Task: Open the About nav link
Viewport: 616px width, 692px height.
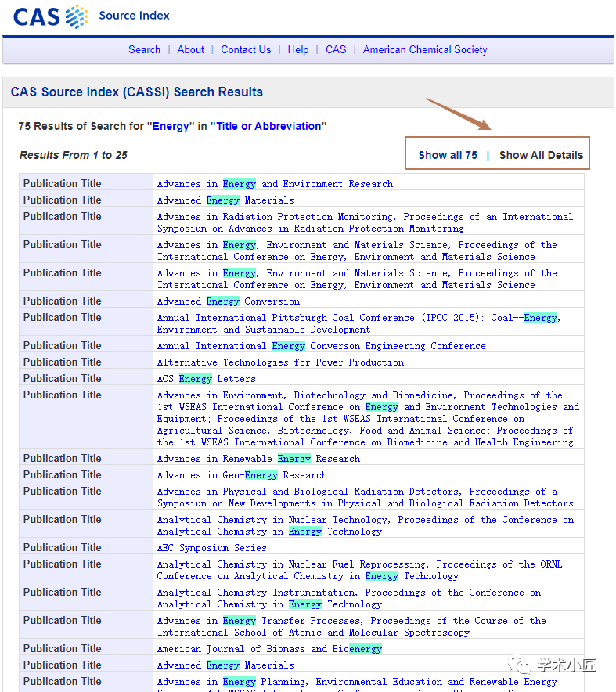Action: pyautogui.click(x=191, y=50)
